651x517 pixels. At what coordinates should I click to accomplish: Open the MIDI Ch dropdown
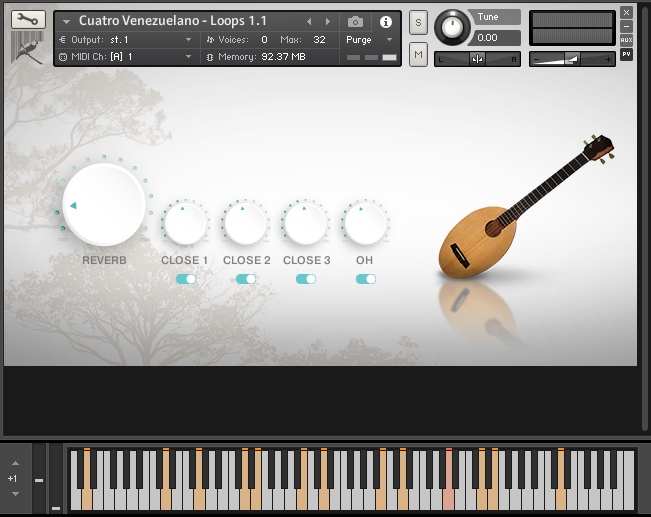pos(127,57)
